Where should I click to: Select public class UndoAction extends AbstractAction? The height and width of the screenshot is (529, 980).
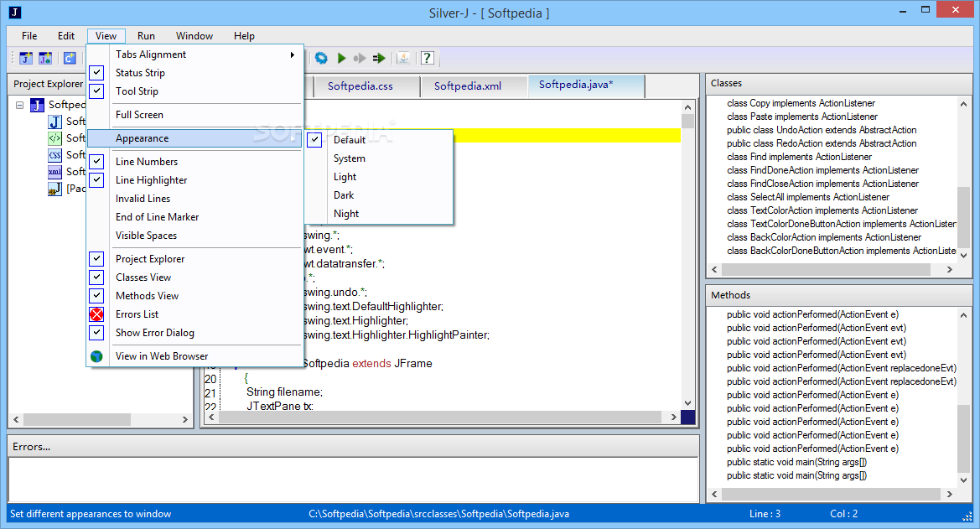point(822,130)
